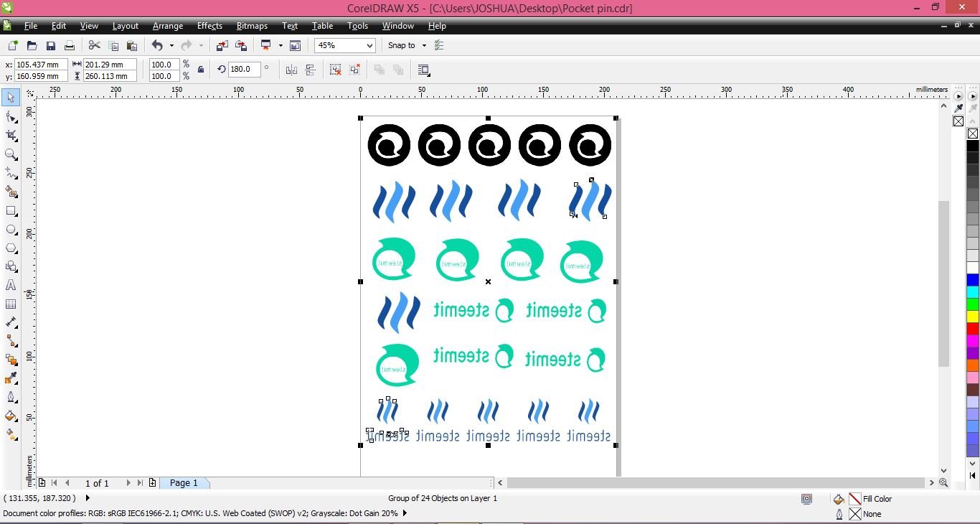Select the Shape edit tool
Viewport: 980px width, 524px height.
[x=11, y=116]
